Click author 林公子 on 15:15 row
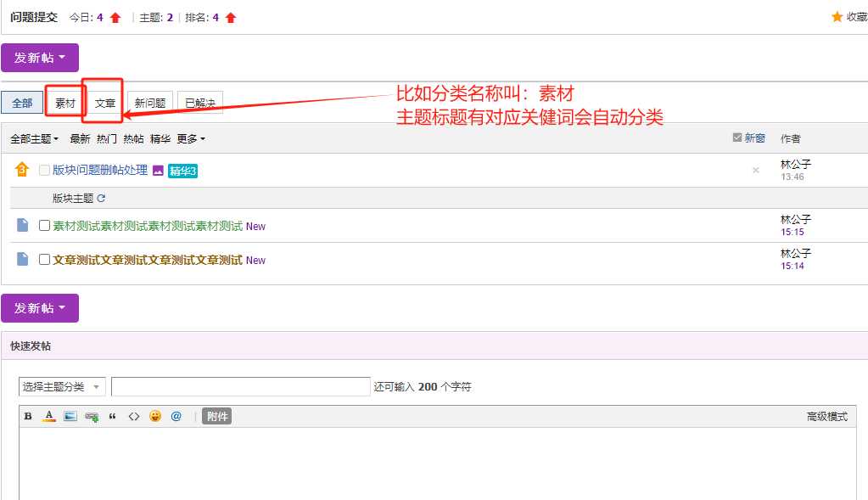 point(796,219)
